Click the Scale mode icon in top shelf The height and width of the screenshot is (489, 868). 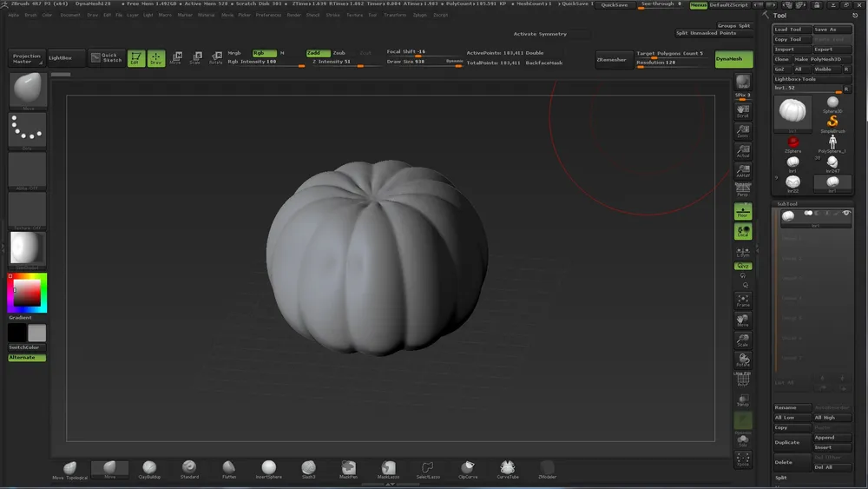[195, 57]
